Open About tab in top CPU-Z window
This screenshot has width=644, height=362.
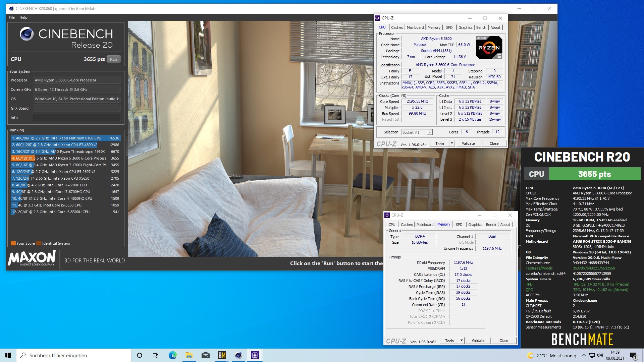495,27
